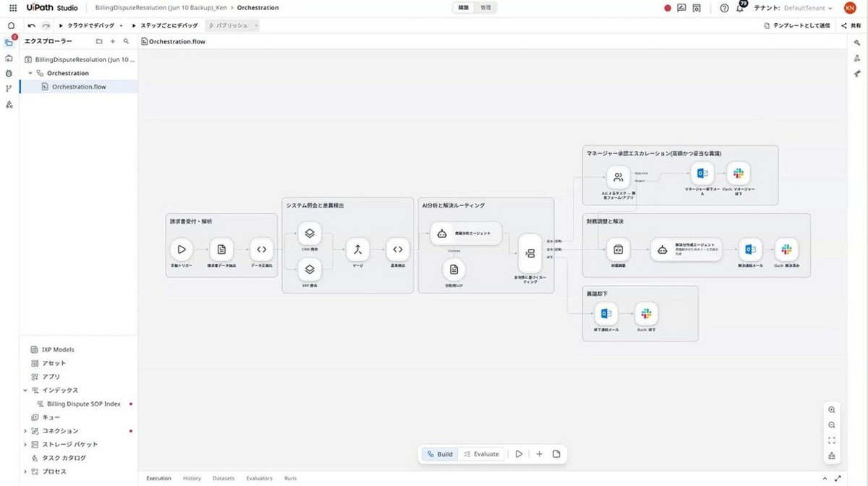Switch to Build mode

[x=440, y=454]
